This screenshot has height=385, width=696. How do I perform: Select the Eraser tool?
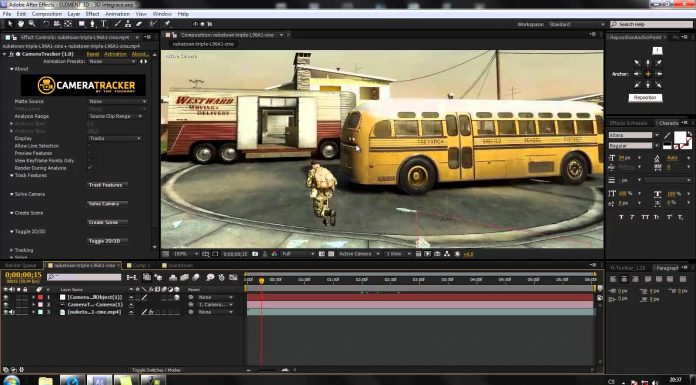[x=138, y=24]
